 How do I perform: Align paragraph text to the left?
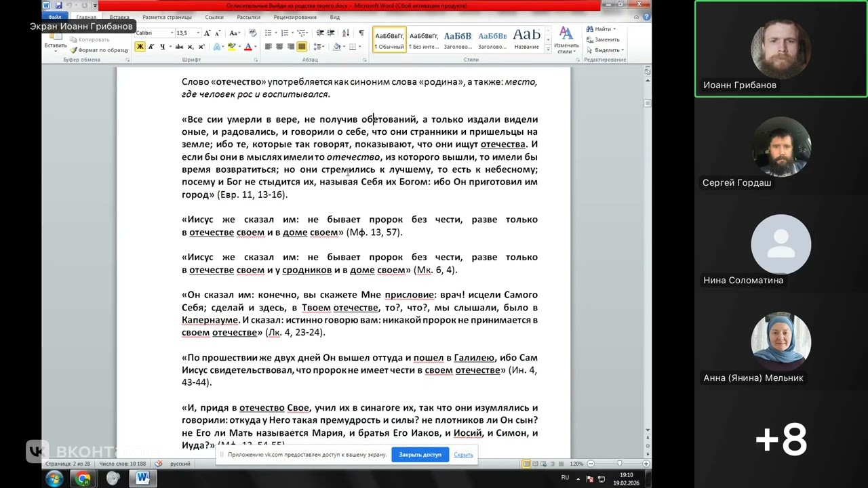[x=268, y=47]
